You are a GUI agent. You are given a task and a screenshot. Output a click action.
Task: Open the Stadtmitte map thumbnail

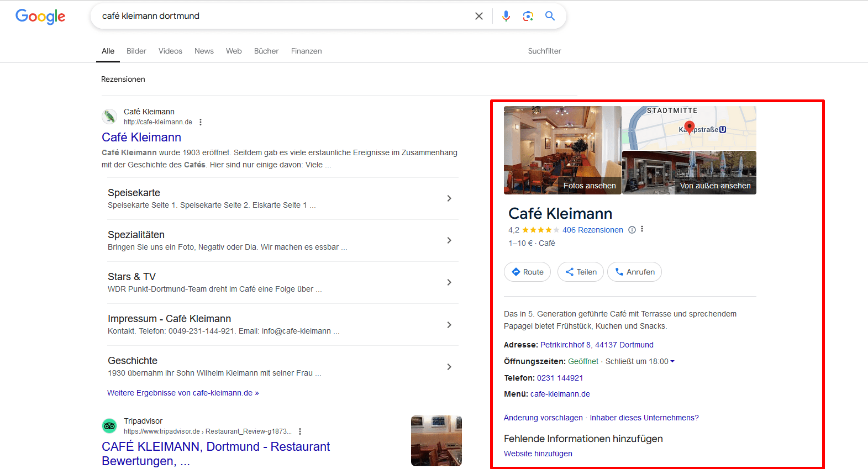pyautogui.click(x=689, y=128)
